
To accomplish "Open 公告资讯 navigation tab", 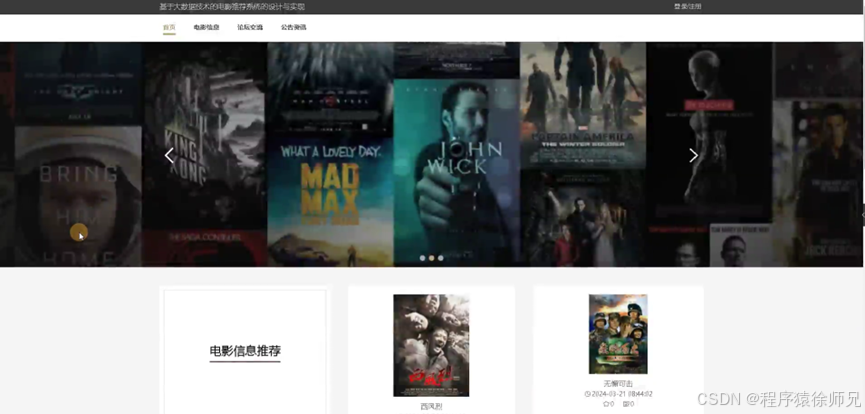I will 293,27.
